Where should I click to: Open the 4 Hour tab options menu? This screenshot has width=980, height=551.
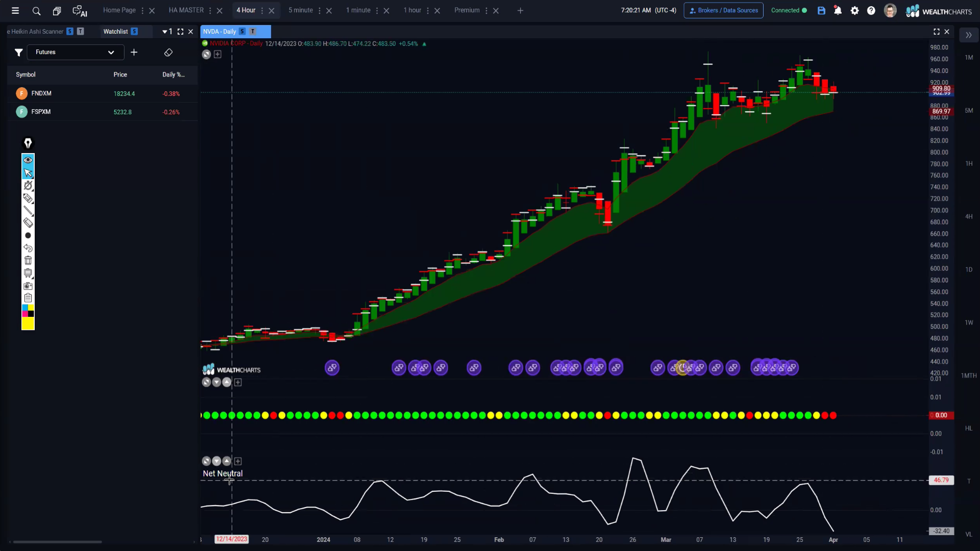(262, 11)
